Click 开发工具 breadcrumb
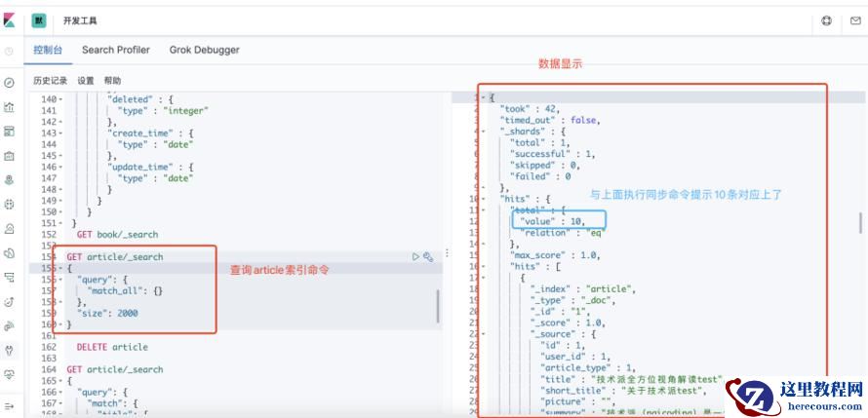This screenshot has height=418, width=868. coord(80,21)
